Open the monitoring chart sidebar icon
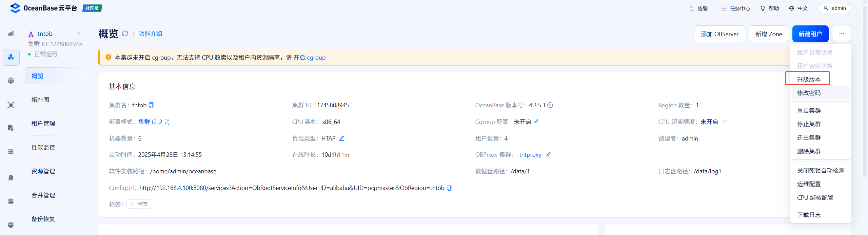This screenshot has height=235, width=868. 11,201
